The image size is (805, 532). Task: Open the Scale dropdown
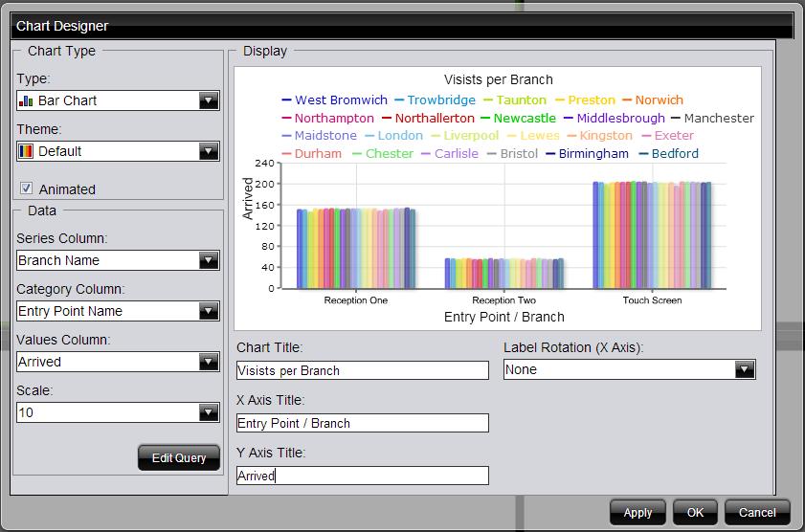coord(209,412)
